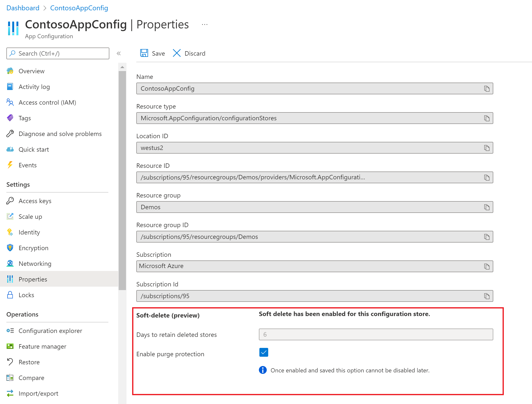Click the Days to retain deleted stores field
Screen dimensions: 532x404
(375, 334)
